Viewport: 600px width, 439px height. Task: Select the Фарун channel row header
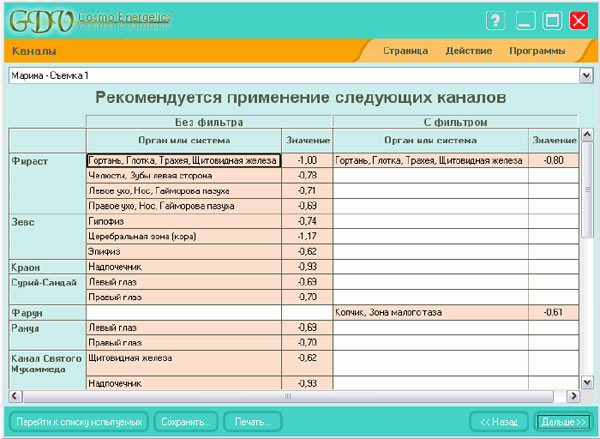click(x=47, y=313)
